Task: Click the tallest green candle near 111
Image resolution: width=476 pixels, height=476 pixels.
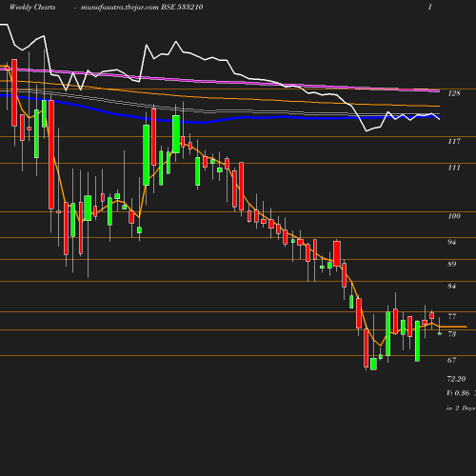Action: (147, 155)
